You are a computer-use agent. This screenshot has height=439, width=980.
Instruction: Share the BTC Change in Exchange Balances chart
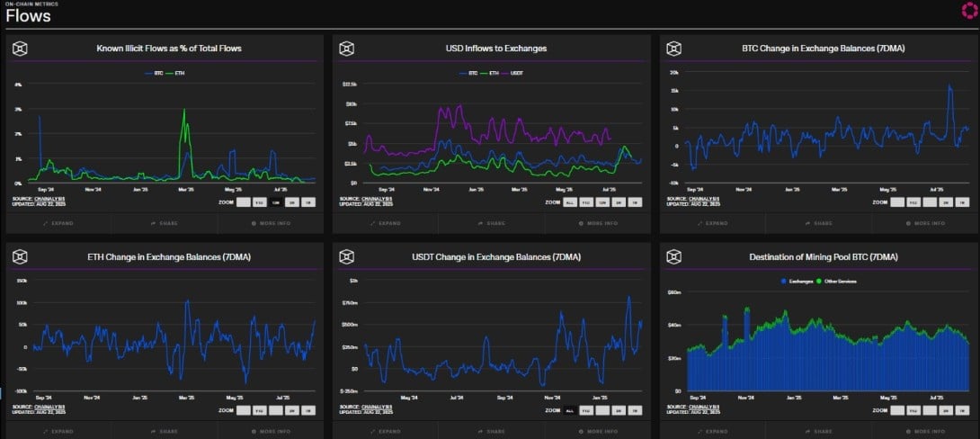[819, 223]
